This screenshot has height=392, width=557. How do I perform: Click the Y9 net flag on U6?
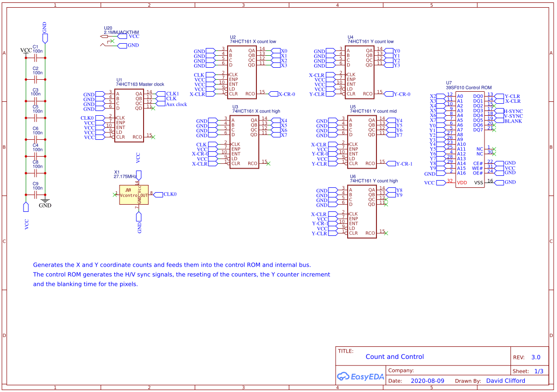[395, 195]
